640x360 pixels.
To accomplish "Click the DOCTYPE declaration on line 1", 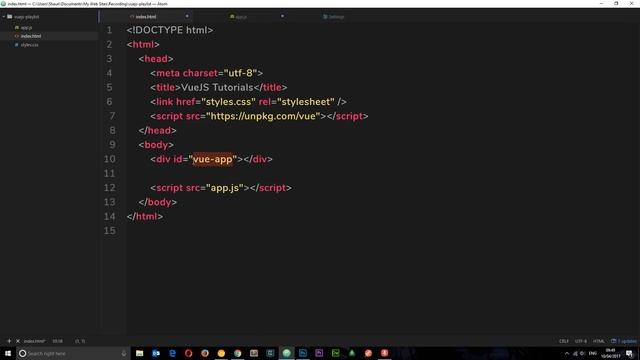I will point(170,30).
